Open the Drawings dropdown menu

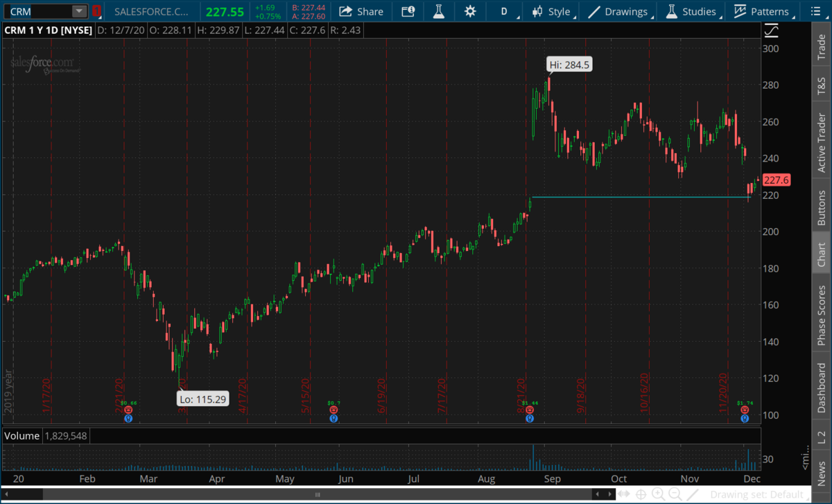pos(621,11)
